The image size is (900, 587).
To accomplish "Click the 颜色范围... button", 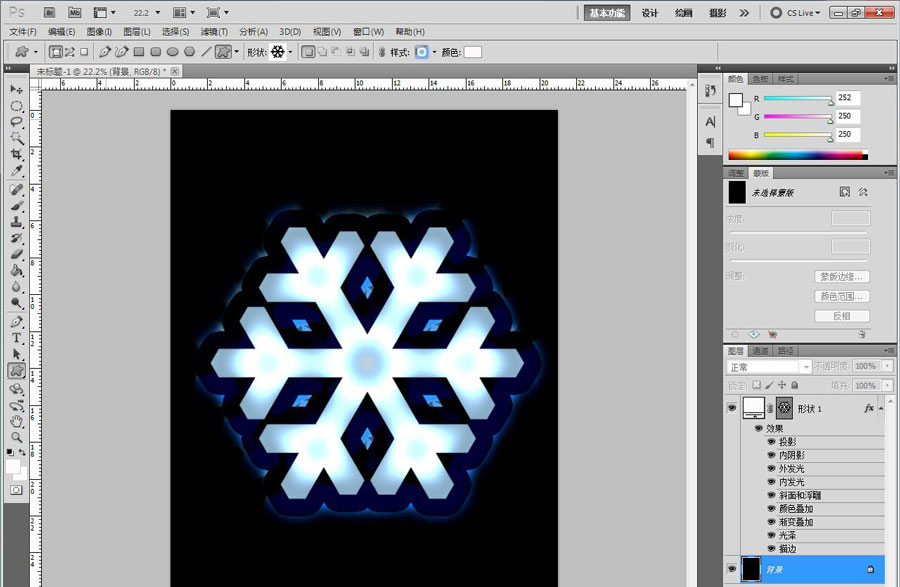I will click(841, 296).
